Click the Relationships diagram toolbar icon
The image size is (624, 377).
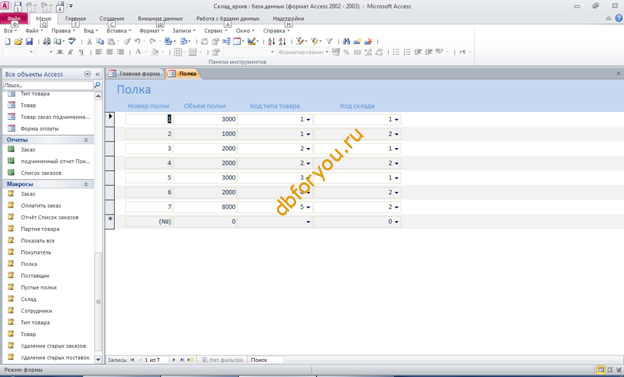(x=226, y=41)
